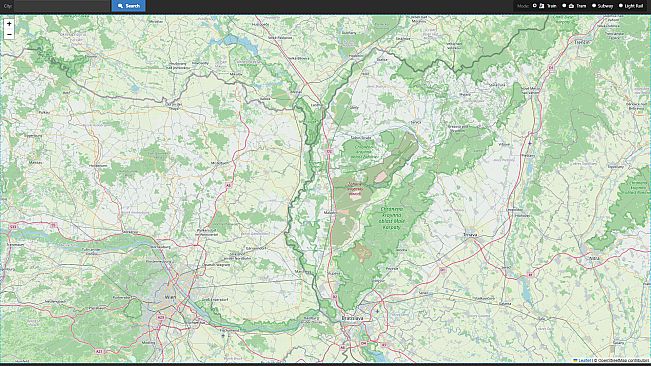
Task: Click the Nitra city label on the map
Action: (x=594, y=258)
